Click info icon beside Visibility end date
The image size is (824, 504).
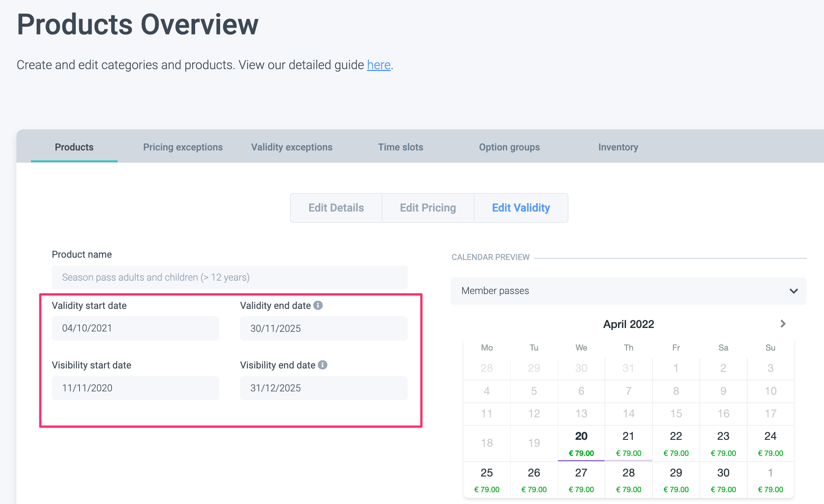(x=323, y=365)
